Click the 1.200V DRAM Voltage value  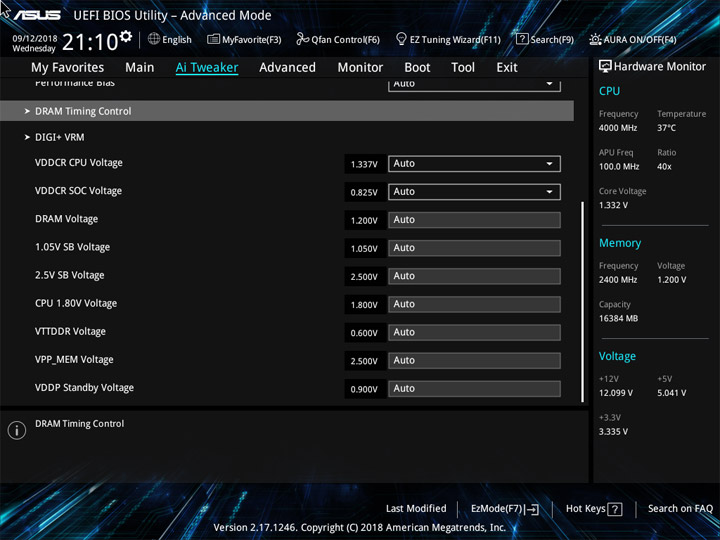click(x=364, y=220)
